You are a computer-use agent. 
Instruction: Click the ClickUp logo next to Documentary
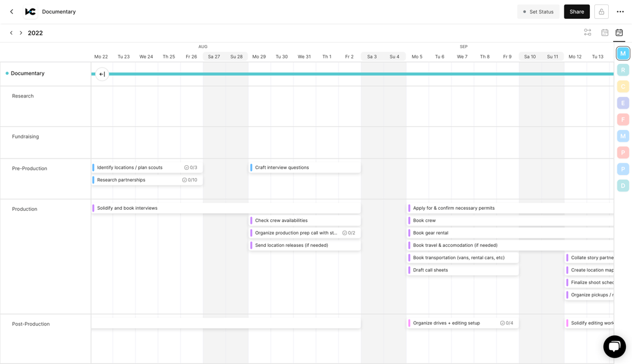[x=30, y=11]
